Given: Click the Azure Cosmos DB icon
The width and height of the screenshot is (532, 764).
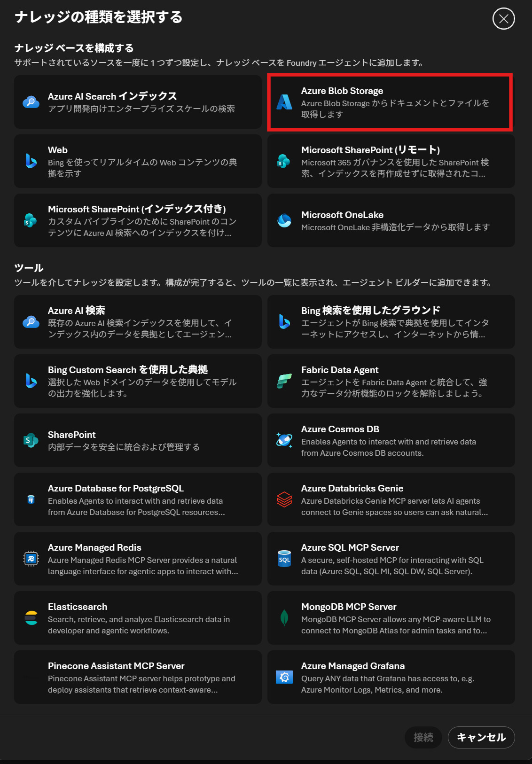Looking at the screenshot, I should (x=284, y=440).
